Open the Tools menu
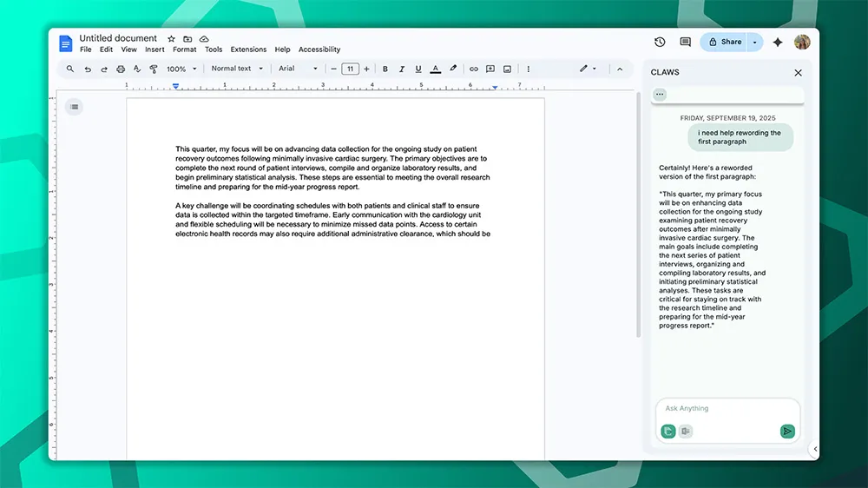868x488 pixels. coord(214,49)
